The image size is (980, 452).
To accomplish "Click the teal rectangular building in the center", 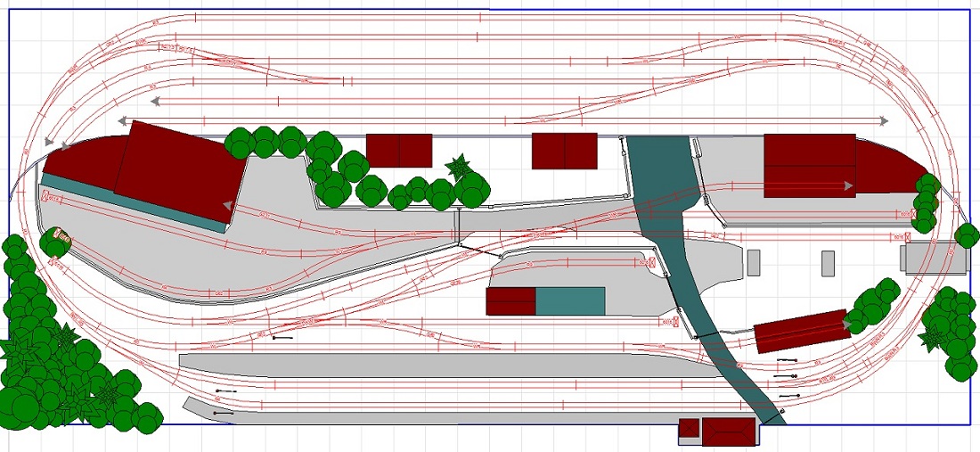I will click(570, 300).
